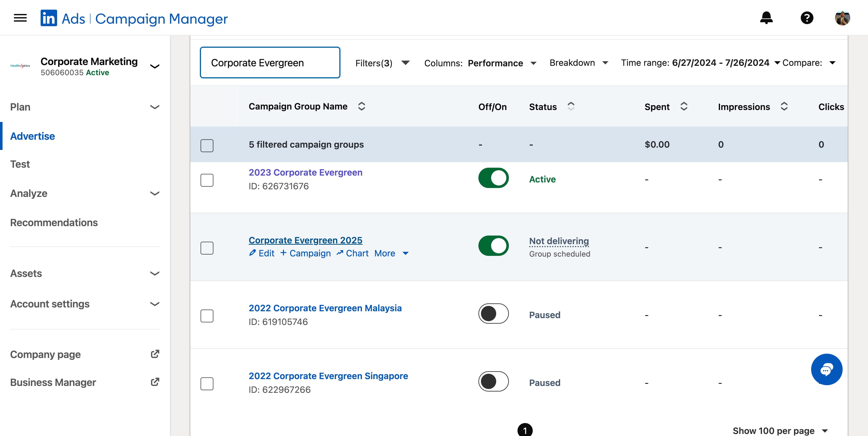The height and width of the screenshot is (436, 868).
Task: Select Advertise in the sidebar
Action: 32,136
